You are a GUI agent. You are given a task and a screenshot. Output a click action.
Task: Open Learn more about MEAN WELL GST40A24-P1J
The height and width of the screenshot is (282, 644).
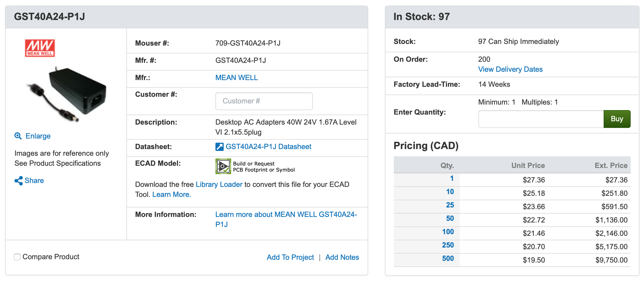(x=286, y=219)
